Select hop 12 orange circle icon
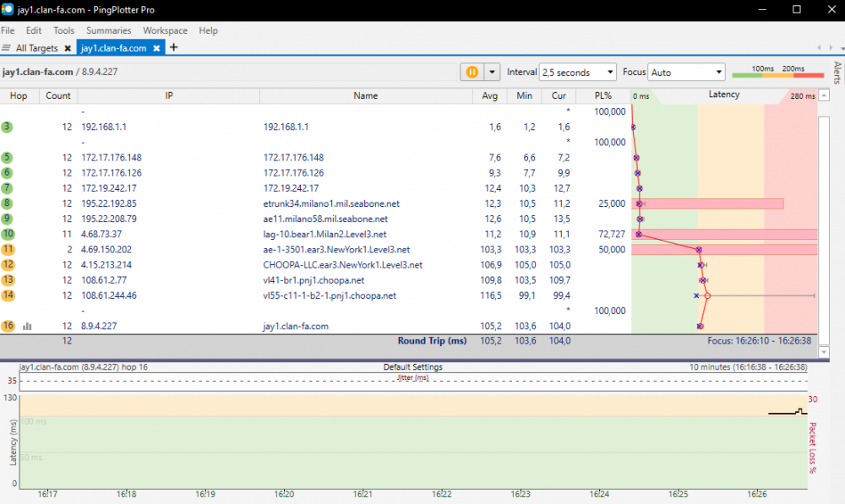The width and height of the screenshot is (845, 504). 8,265
